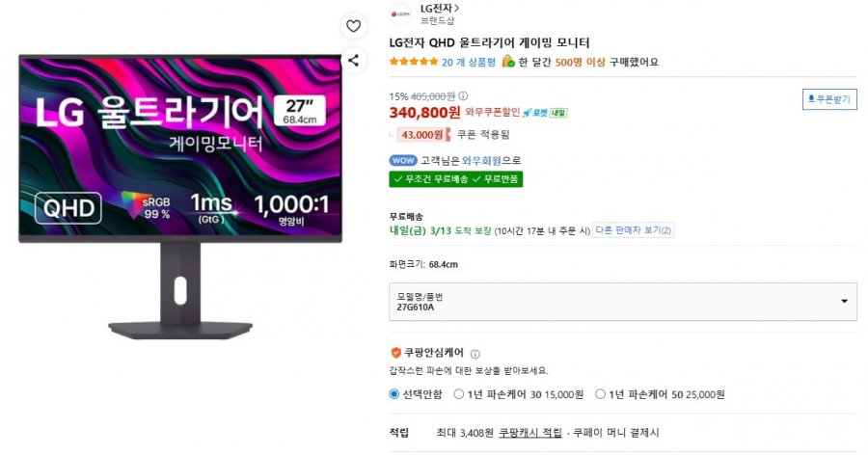This screenshot has height=455, width=868.
Task: Click the 와우회원 link
Action: 482,160
